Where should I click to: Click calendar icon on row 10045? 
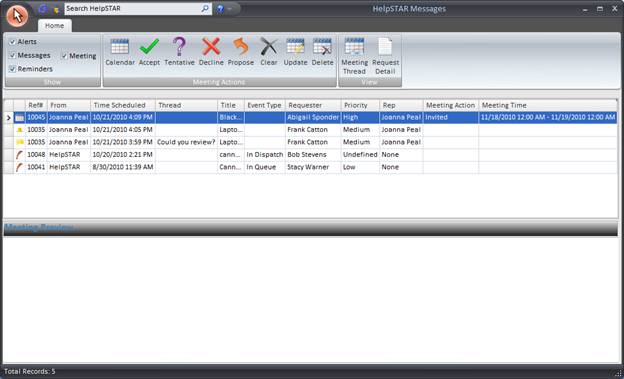(x=20, y=118)
